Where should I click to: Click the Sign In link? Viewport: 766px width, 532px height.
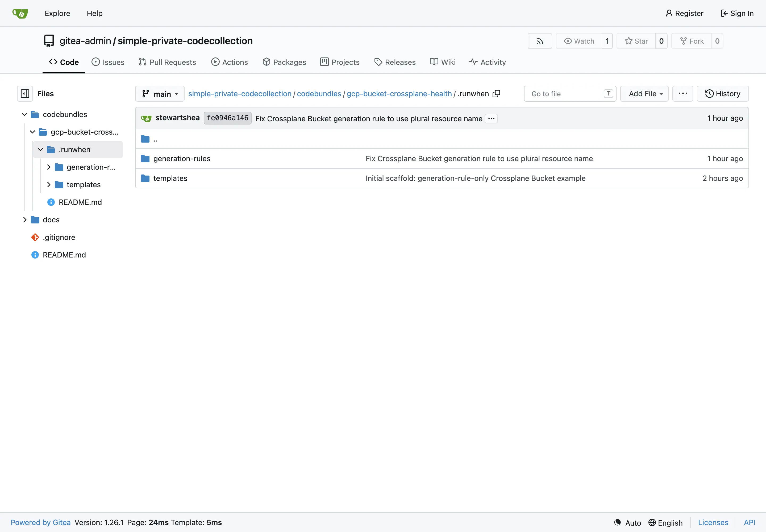[x=737, y=13]
